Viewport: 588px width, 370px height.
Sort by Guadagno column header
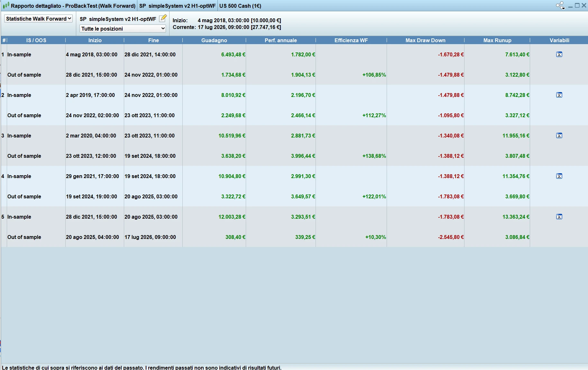coord(214,40)
